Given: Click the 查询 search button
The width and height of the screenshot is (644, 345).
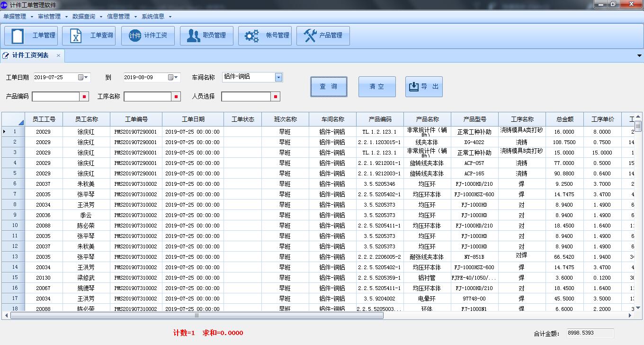Looking at the screenshot, I should tap(329, 87).
